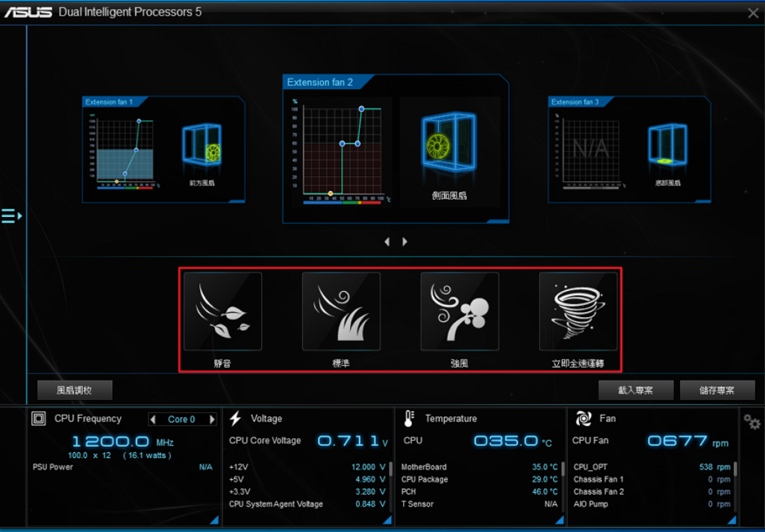Open the settings gear icon
Screen dimensions: 765x532
(752, 422)
